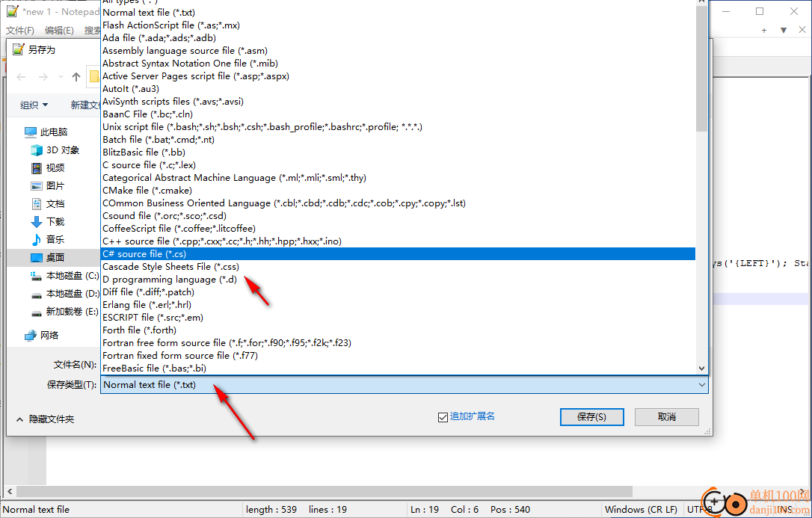
Task: Select Categorical Abstract Machine Language type
Action: point(398,177)
